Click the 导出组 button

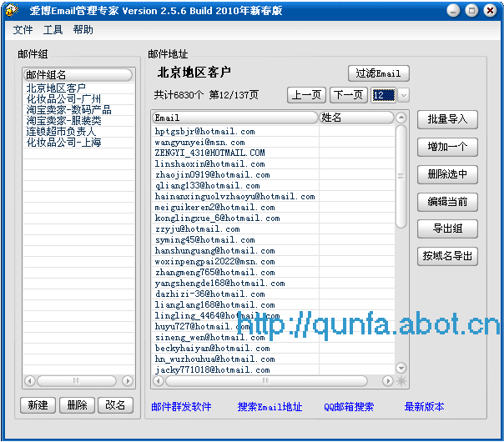pyautogui.click(x=447, y=229)
